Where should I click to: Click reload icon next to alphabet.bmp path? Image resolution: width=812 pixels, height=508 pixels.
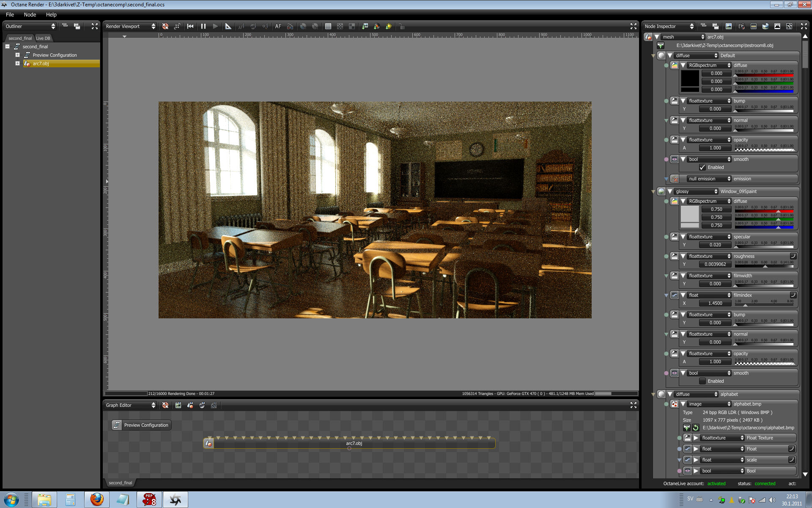coord(696,428)
